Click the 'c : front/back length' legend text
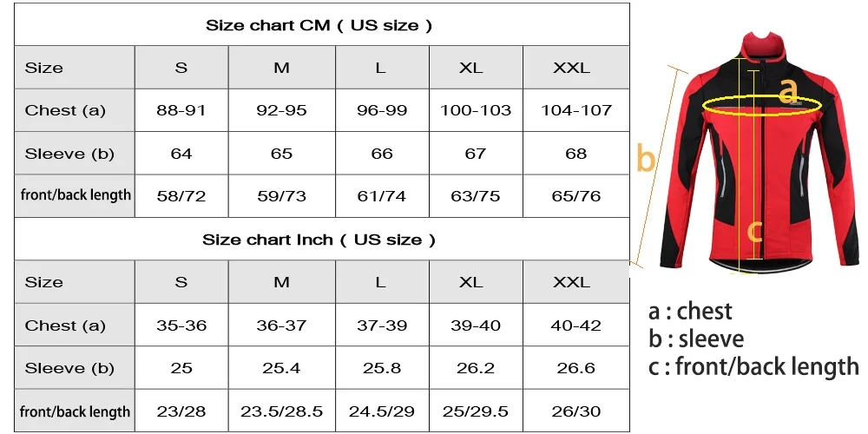868x434 pixels. 753,367
